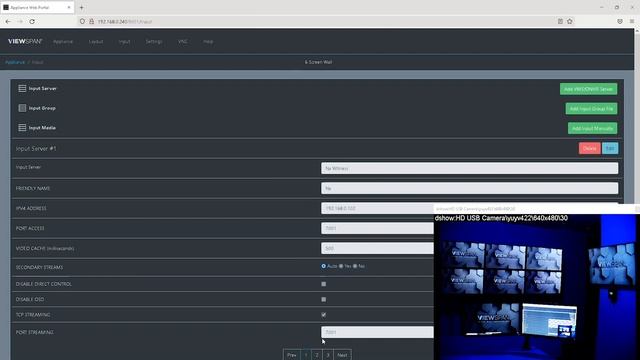
Task: Click the TCP STREAMING label
Action: click(33, 315)
